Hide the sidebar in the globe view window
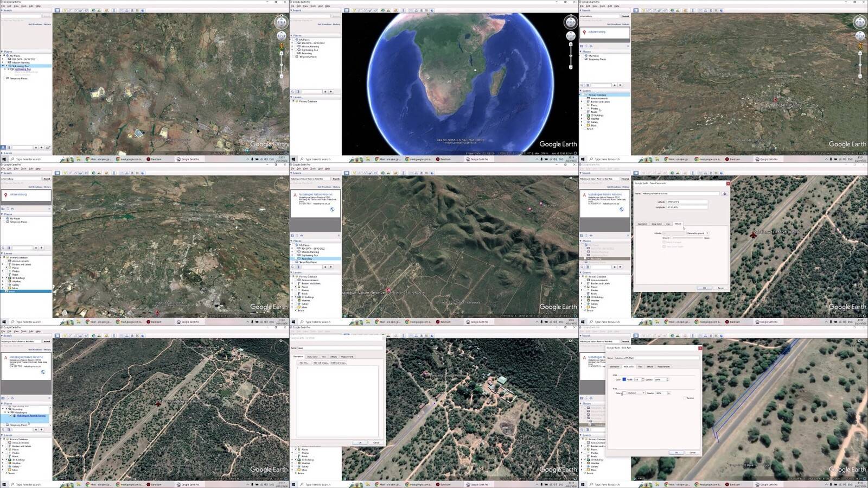Viewport: 868px width, 488px height. (347, 10)
